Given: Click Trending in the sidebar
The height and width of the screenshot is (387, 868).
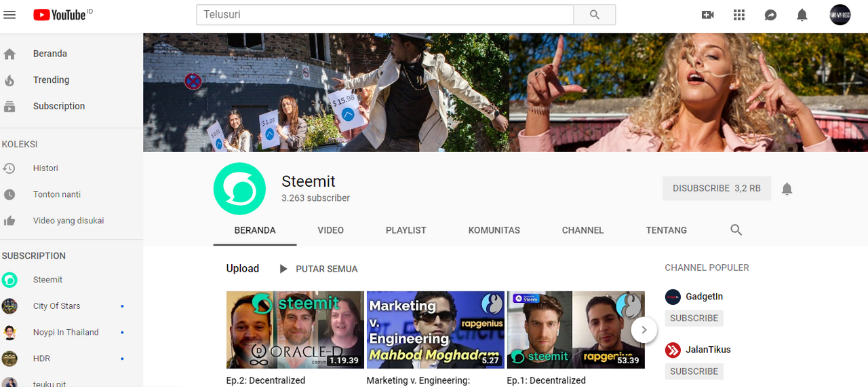Looking at the screenshot, I should [x=52, y=80].
